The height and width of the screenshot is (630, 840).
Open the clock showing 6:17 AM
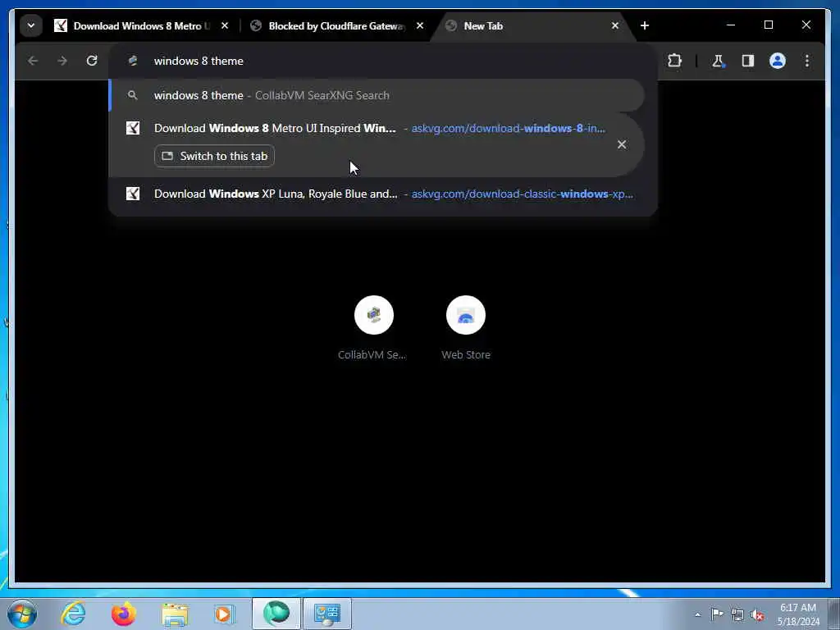[x=797, y=614]
